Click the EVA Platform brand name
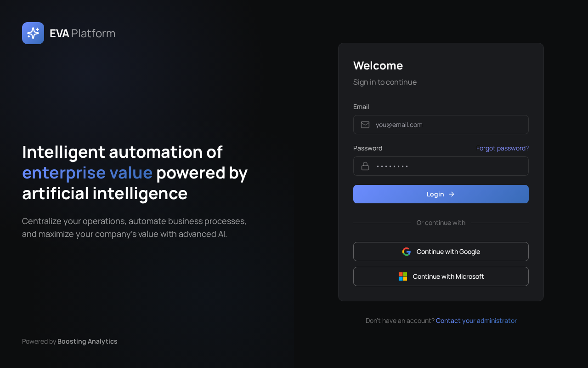Screen dimensions: 588x368 tap(82, 33)
